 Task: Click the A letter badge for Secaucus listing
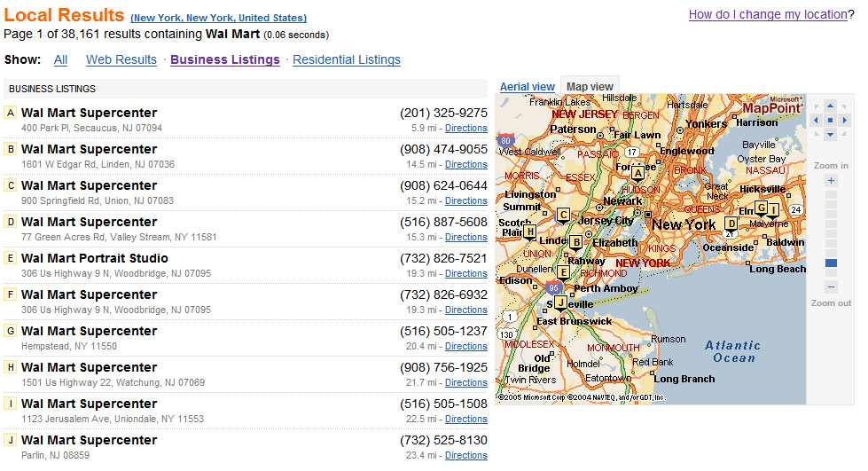11,113
